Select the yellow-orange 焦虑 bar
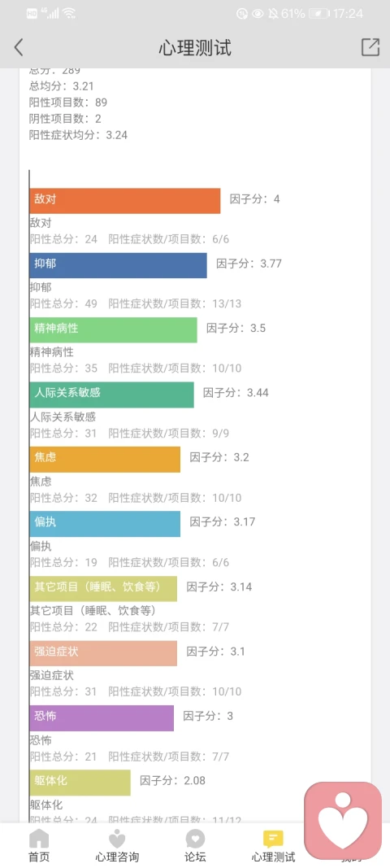Screen dimensions: 390x868 coord(105,460)
